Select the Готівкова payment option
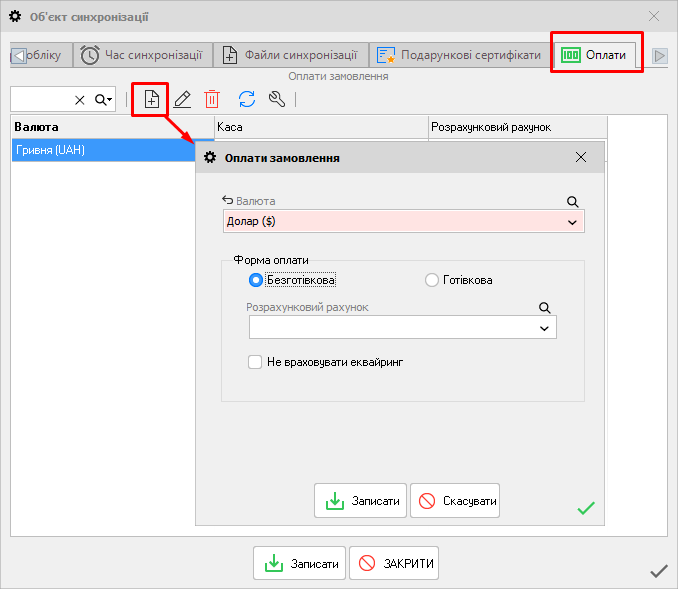The width and height of the screenshot is (678, 589). 432,280
